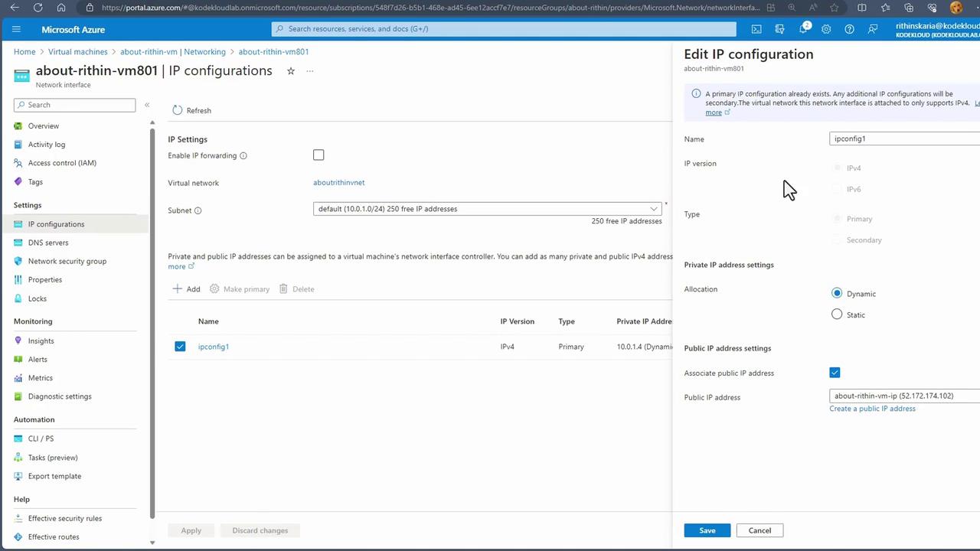
Task: Select the IPv4 version radio button
Action: (838, 168)
